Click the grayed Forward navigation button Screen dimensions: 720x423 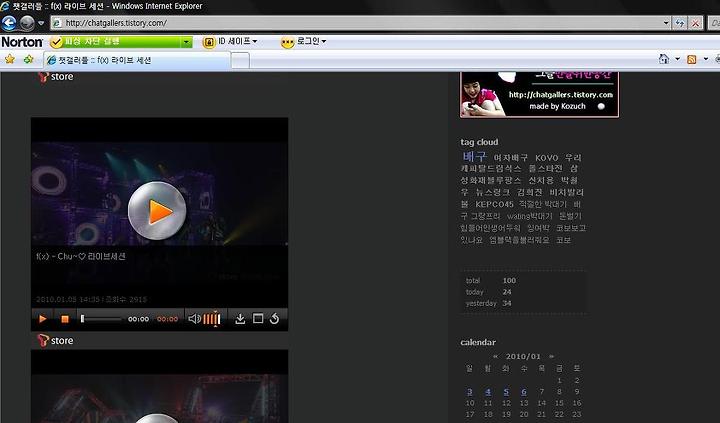click(x=27, y=23)
